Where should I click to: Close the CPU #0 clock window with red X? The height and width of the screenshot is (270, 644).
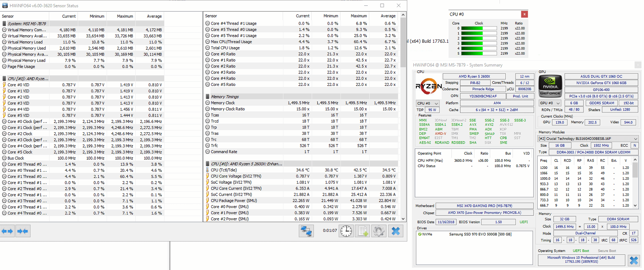click(524, 14)
